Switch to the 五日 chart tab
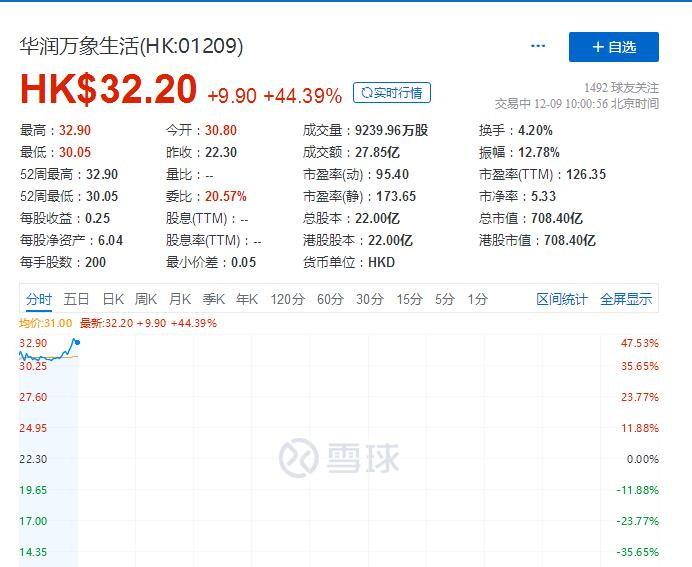Image resolution: width=692 pixels, height=567 pixels. click(76, 299)
